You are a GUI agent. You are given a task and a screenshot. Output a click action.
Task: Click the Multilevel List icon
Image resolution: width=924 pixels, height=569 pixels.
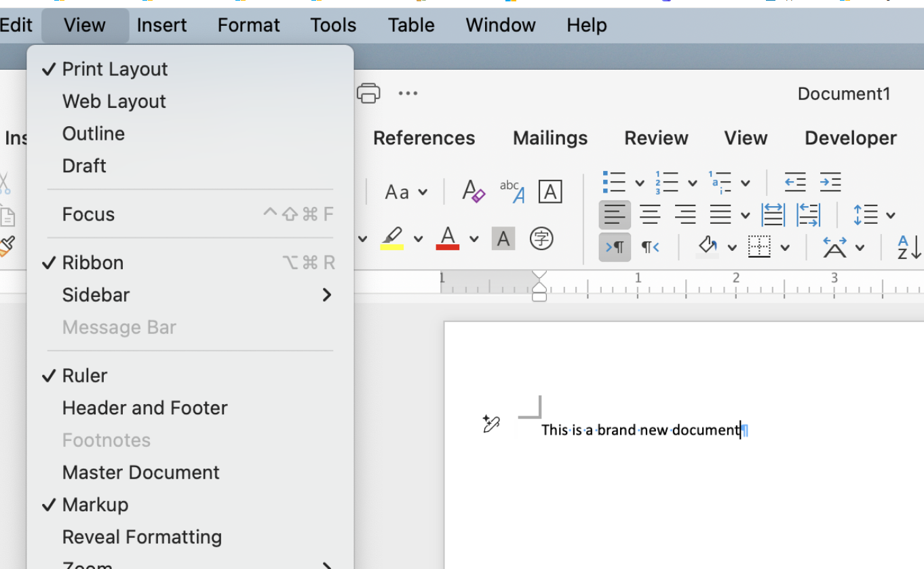pos(720,182)
